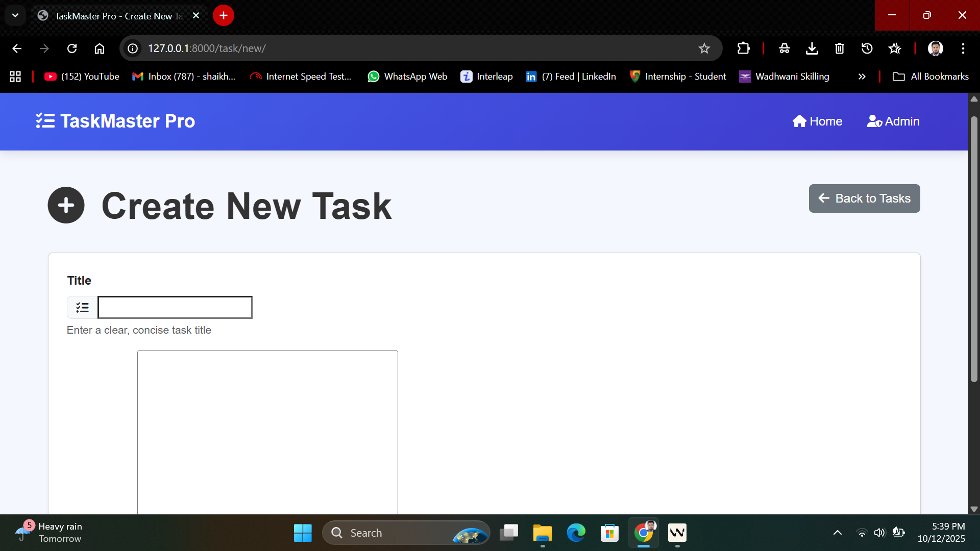Open browser Downloads
The height and width of the screenshot is (551, 980).
(812, 48)
